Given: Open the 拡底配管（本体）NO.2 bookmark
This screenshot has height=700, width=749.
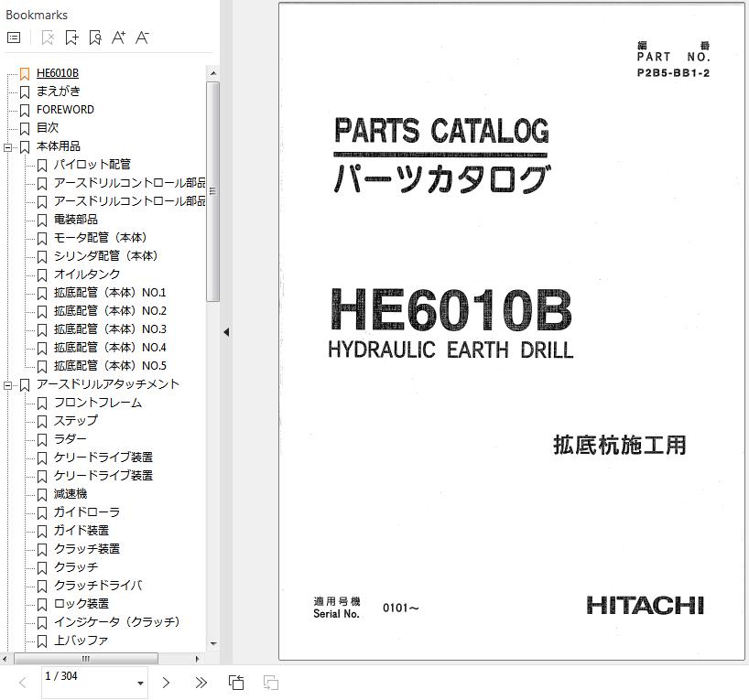Looking at the screenshot, I should click(x=110, y=311).
